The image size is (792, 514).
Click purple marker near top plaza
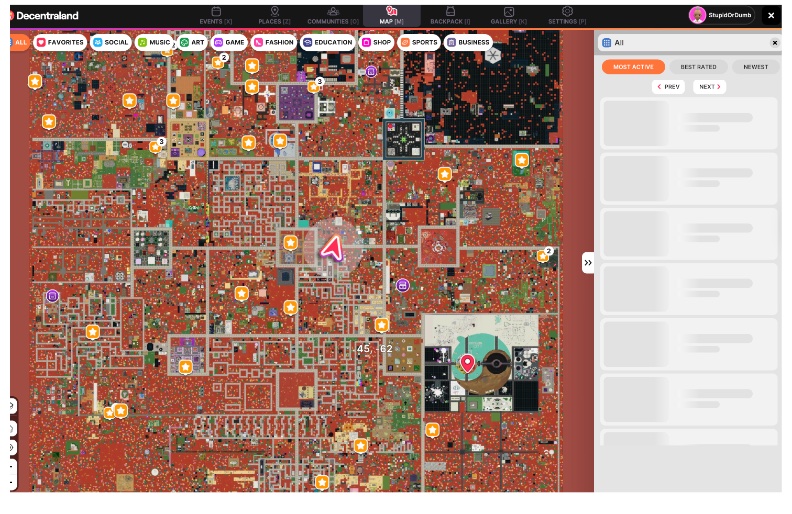(x=371, y=72)
